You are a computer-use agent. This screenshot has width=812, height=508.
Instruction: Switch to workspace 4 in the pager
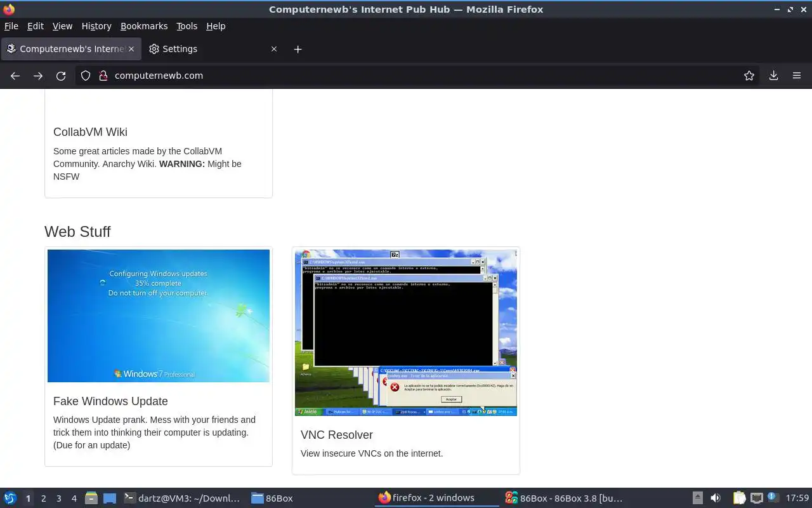click(x=74, y=498)
